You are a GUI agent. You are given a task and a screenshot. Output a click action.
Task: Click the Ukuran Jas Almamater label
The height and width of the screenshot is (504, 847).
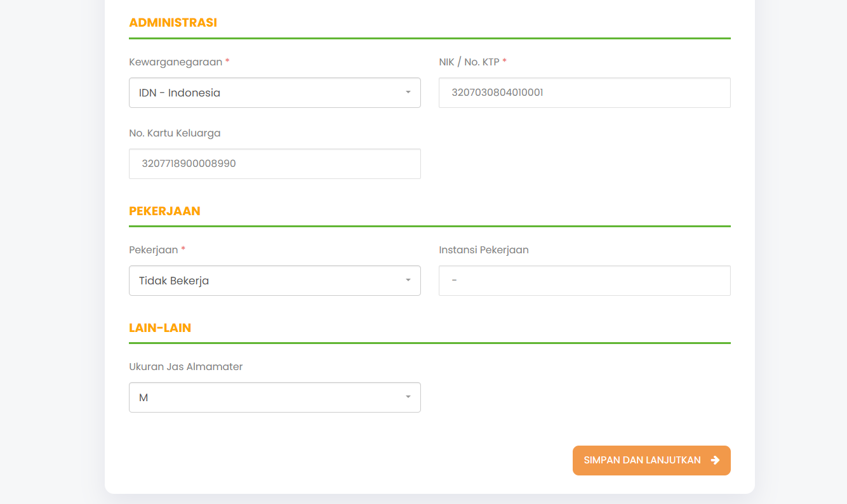click(185, 367)
